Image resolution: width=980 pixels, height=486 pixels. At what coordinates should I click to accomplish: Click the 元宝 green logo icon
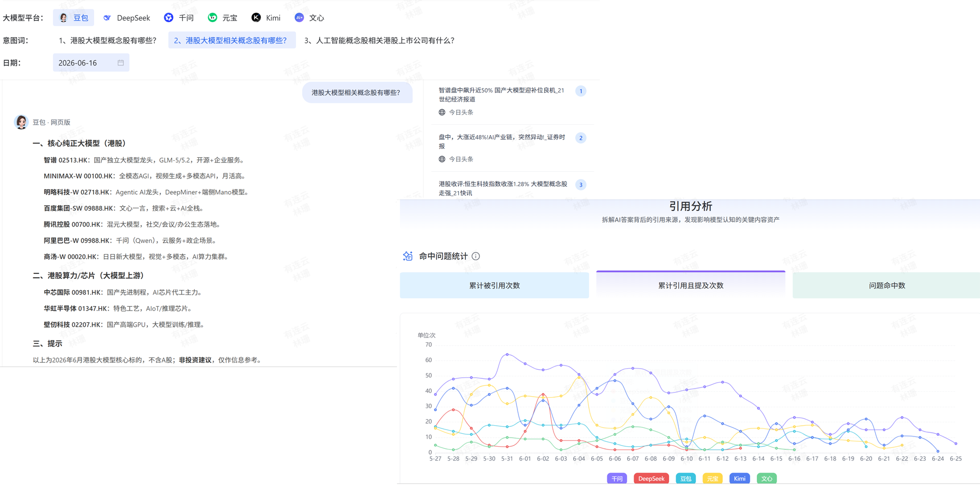coord(212,18)
